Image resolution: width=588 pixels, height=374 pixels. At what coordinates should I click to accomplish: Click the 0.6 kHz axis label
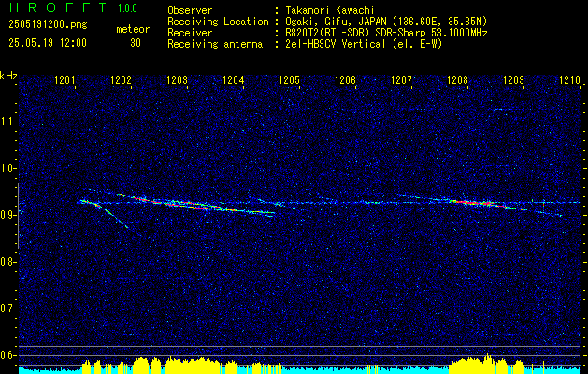pyautogui.click(x=7, y=355)
